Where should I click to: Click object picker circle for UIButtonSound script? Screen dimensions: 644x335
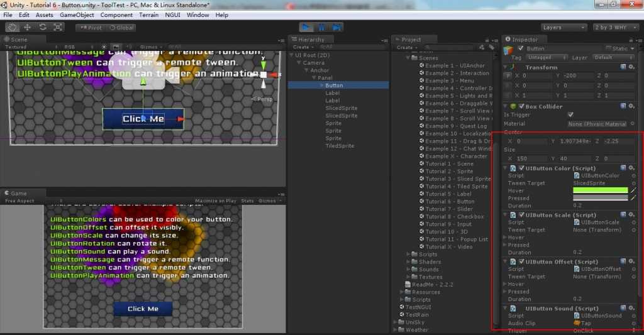pos(633,316)
